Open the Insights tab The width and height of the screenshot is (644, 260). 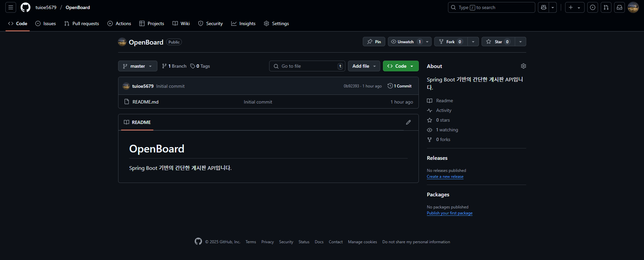coord(243,23)
